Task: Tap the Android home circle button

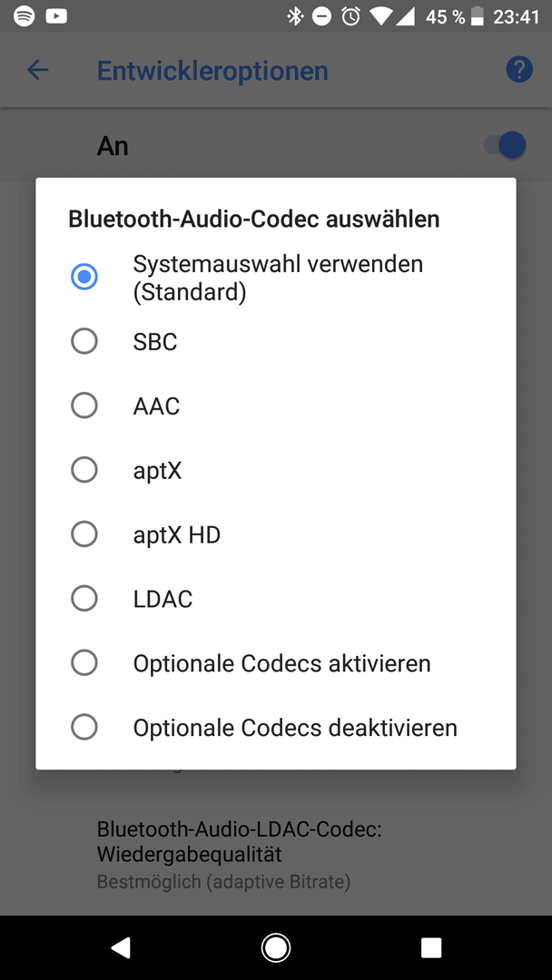Action: pyautogui.click(x=276, y=947)
